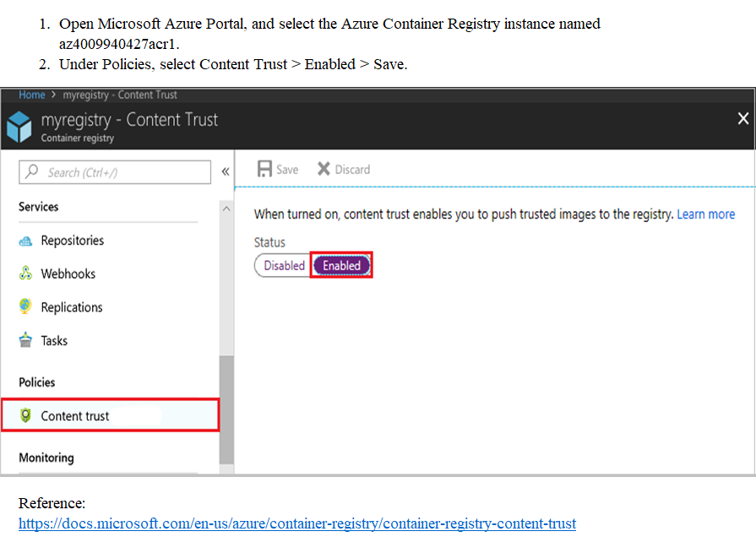The height and width of the screenshot is (553, 756).
Task: Click the Save button label
Action: click(x=287, y=170)
